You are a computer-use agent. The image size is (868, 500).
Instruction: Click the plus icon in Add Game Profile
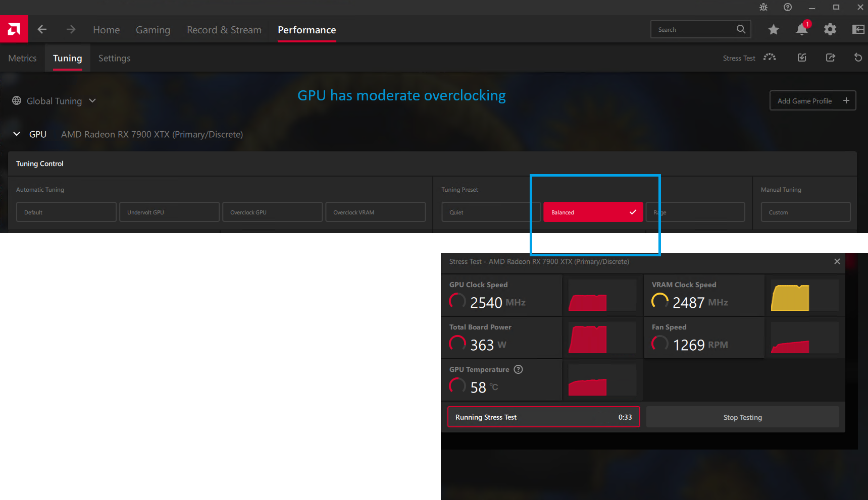[846, 100]
